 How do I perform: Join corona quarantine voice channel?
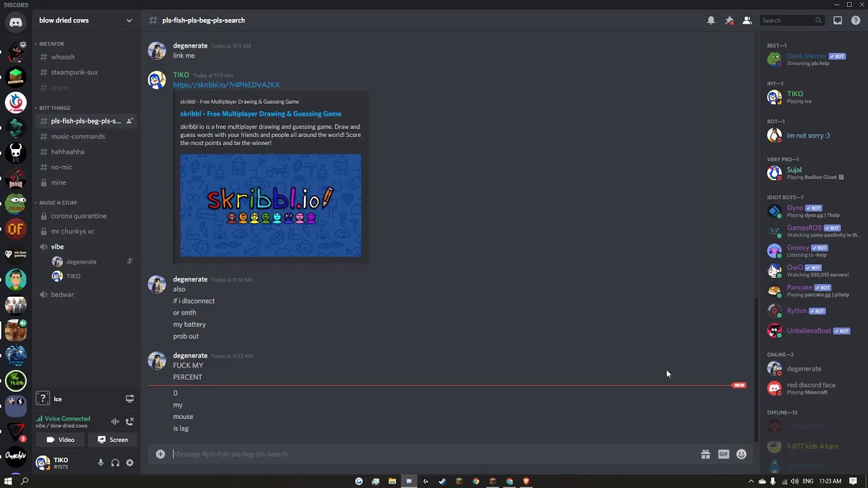coord(85,216)
